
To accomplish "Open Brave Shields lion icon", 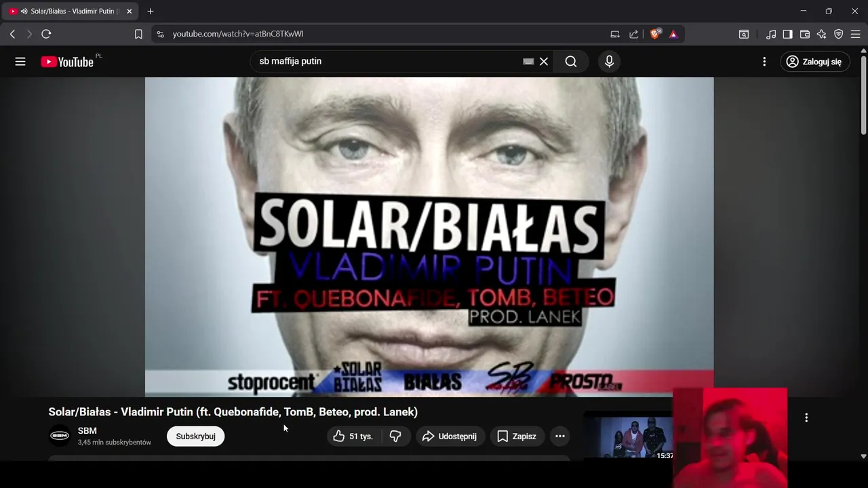I will click(x=655, y=34).
